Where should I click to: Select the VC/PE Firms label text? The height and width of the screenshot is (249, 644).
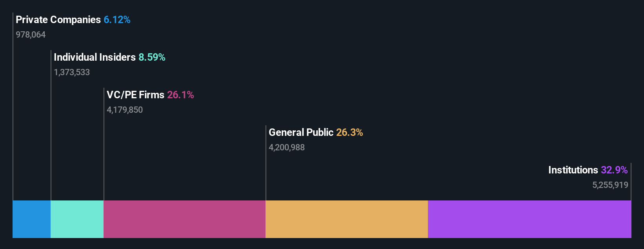[x=135, y=95]
